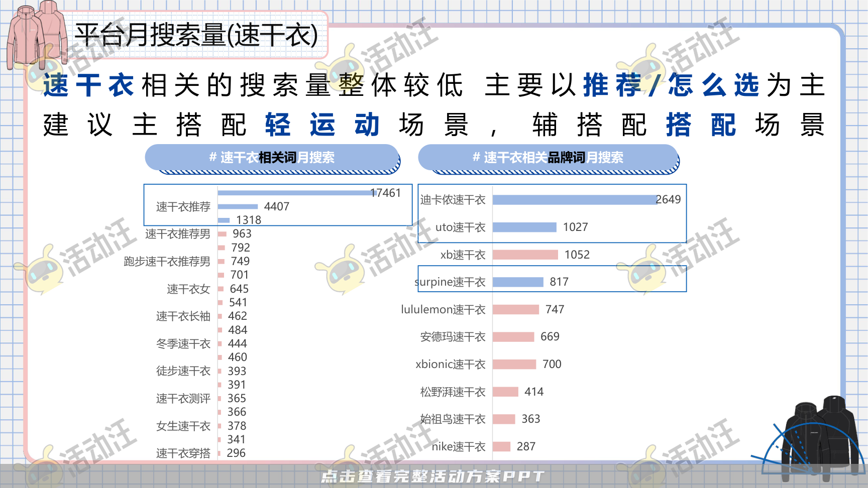Click the pink jacket illustration beside the title
The image size is (868, 488).
pos(37,34)
